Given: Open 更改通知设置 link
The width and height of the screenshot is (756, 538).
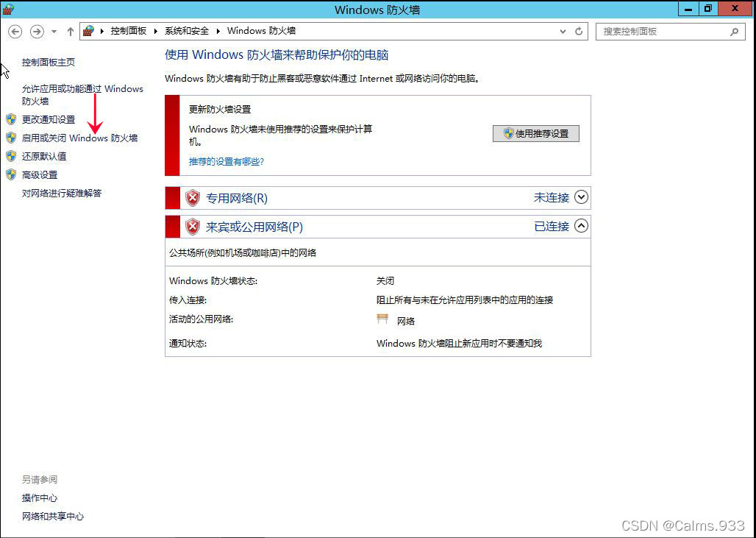Looking at the screenshot, I should (49, 120).
